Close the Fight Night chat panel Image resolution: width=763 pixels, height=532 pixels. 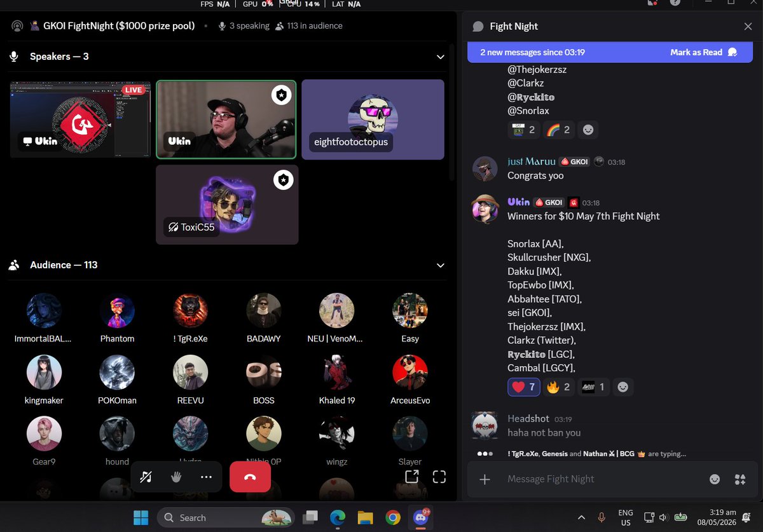coord(748,26)
